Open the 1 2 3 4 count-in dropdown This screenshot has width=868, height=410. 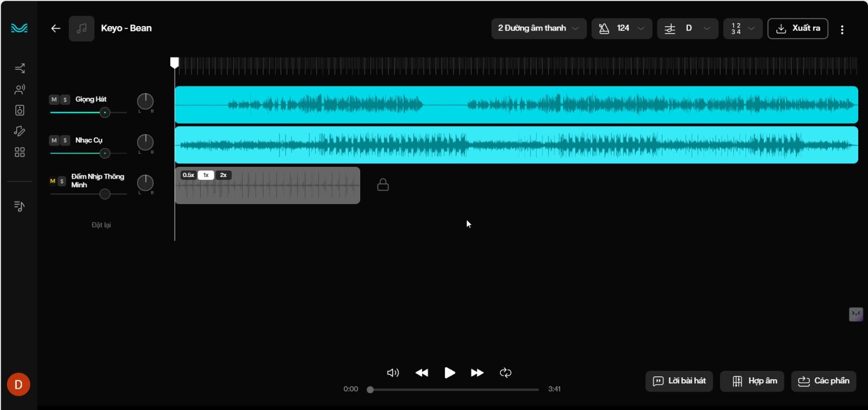tap(743, 28)
